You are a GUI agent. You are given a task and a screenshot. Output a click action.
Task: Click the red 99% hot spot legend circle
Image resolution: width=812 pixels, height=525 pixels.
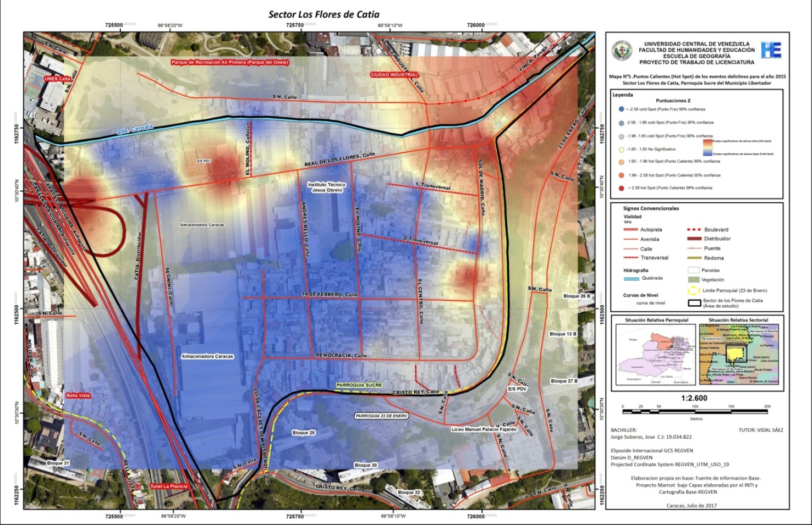coord(621,188)
